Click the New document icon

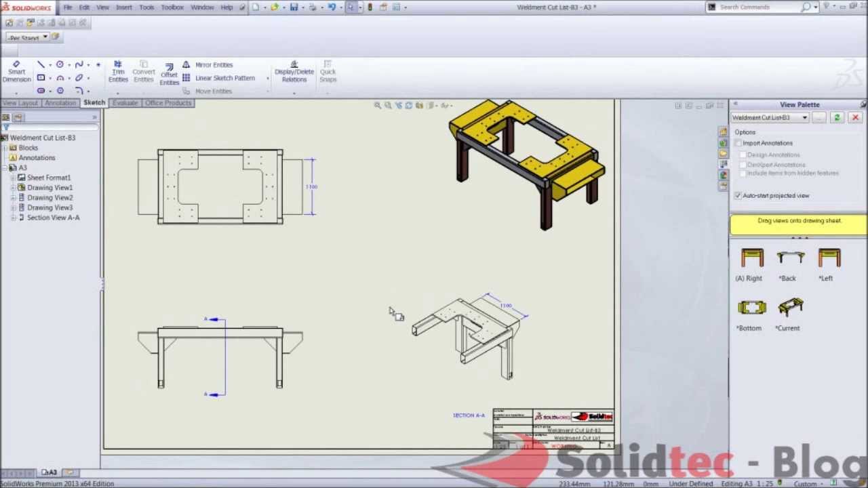[256, 7]
